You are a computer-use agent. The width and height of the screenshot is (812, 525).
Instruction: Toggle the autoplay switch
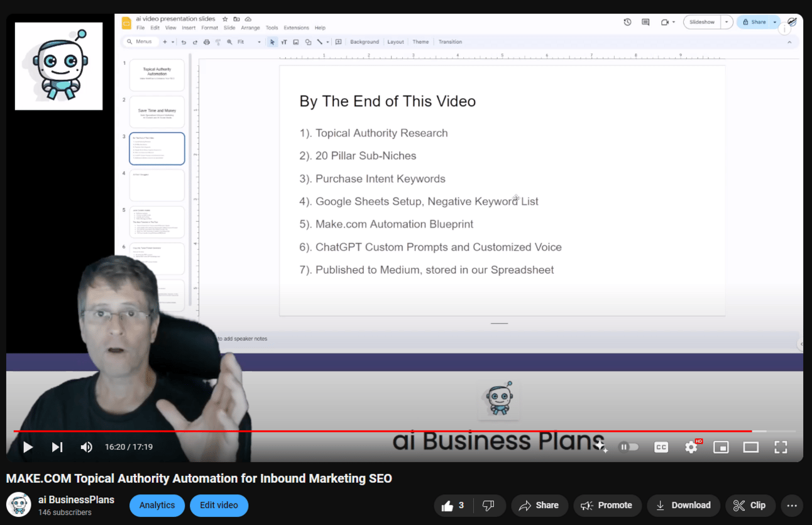click(x=628, y=447)
